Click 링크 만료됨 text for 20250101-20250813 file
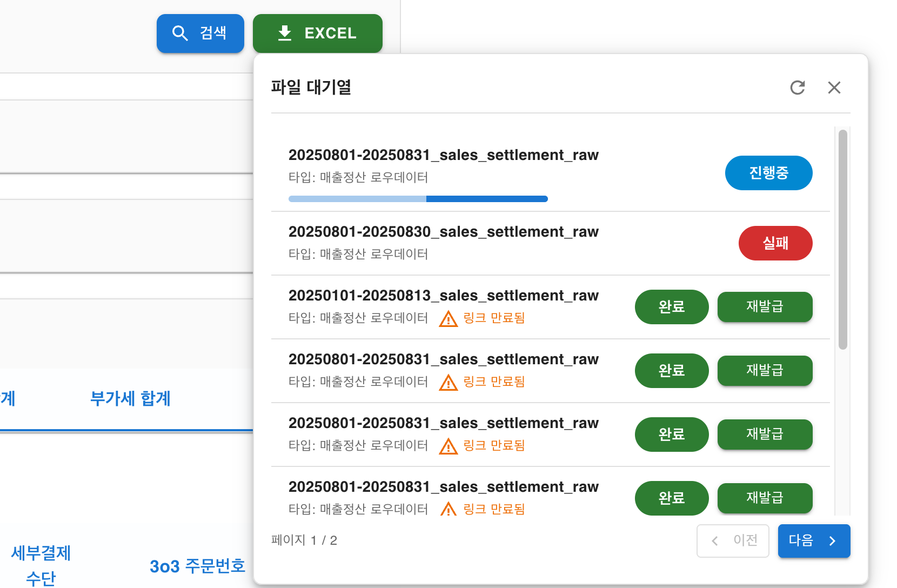Image resolution: width=897 pixels, height=588 pixels. click(494, 318)
